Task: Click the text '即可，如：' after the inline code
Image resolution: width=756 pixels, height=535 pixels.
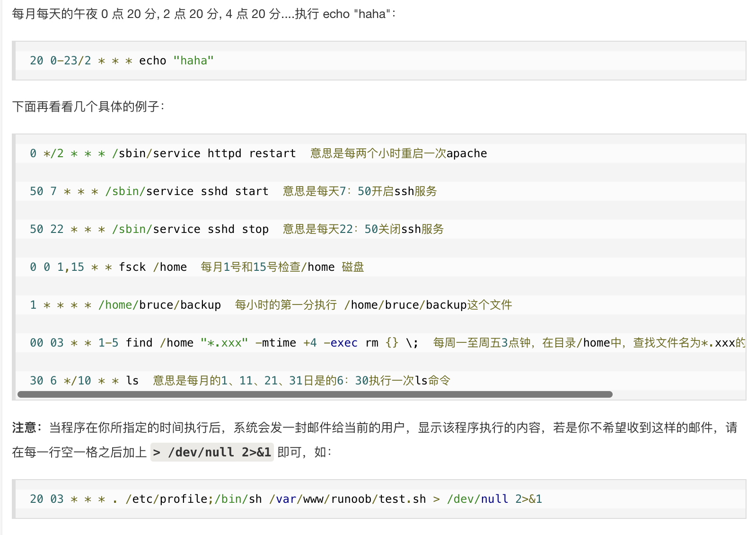Action: click(x=304, y=452)
